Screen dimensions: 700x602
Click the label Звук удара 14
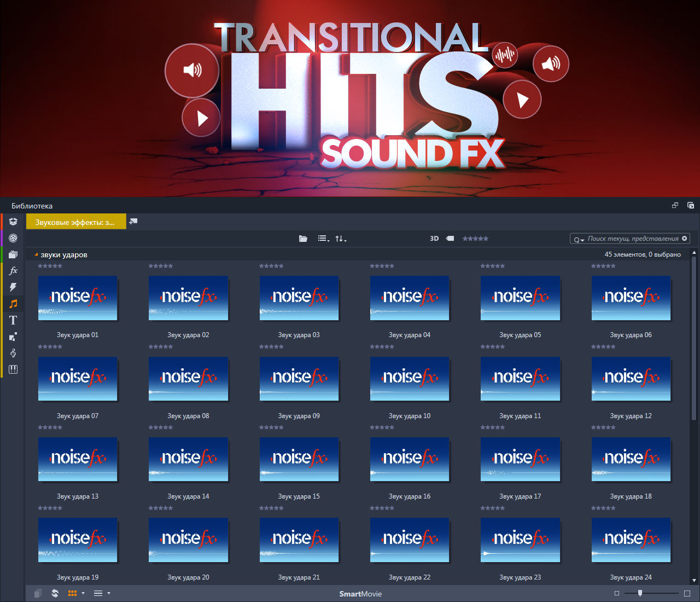coord(188,496)
